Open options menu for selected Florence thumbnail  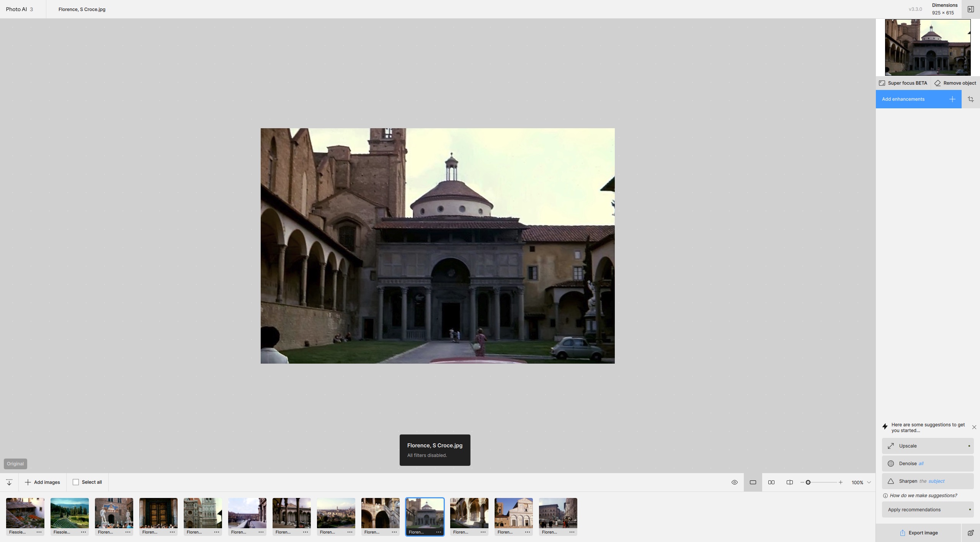[439, 532]
